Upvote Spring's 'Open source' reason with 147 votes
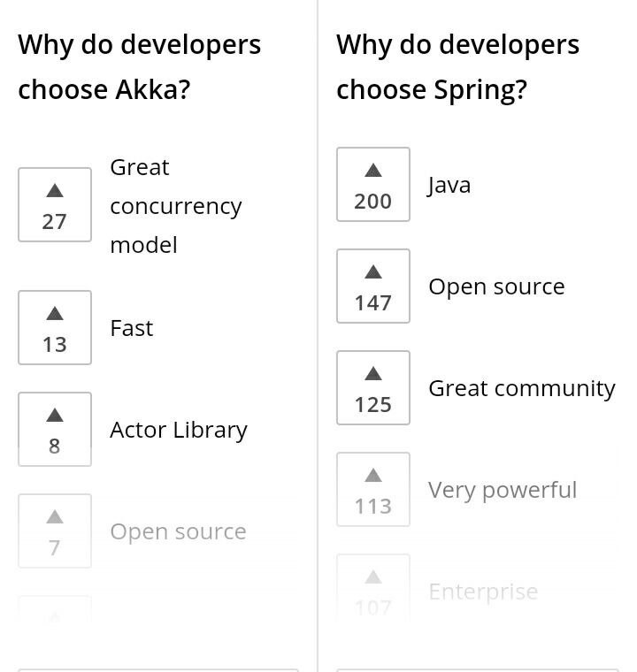The height and width of the screenshot is (672, 637). (373, 286)
